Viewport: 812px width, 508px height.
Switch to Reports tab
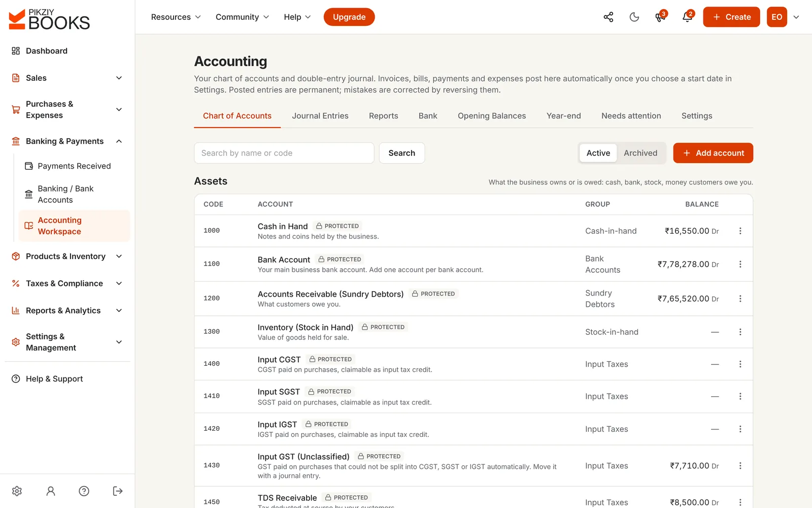pyautogui.click(x=384, y=116)
